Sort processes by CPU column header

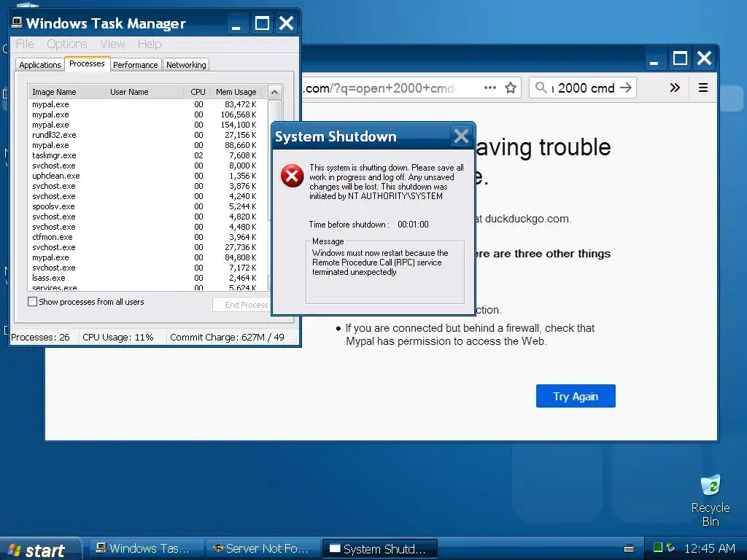coord(197,92)
